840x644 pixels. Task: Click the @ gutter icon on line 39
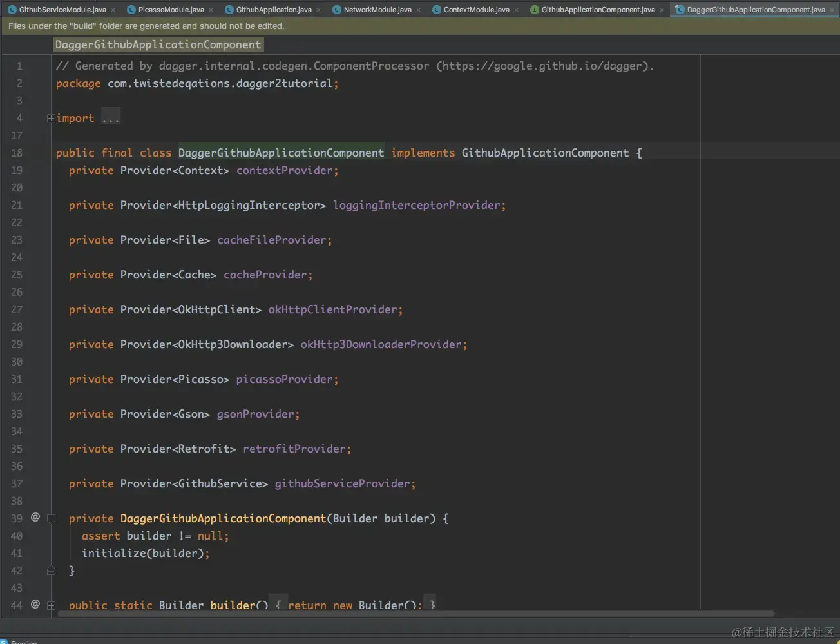[35, 517]
